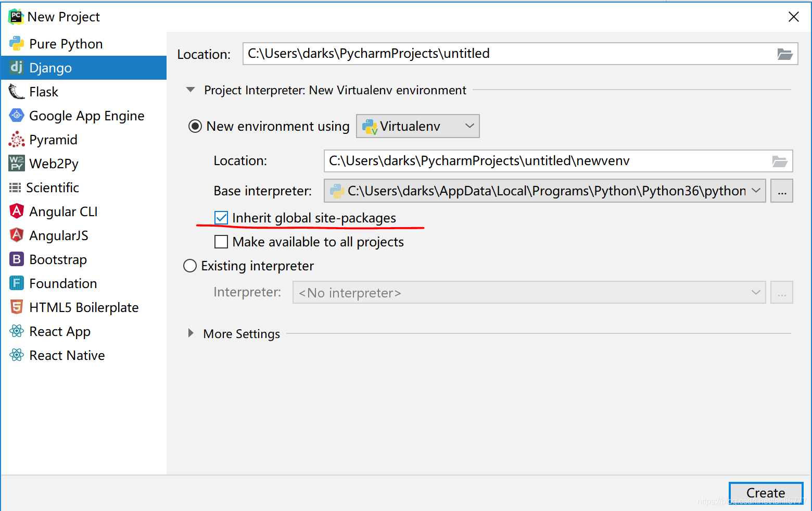812x511 pixels.
Task: Click the Angular CLI shield icon
Action: pyautogui.click(x=17, y=211)
